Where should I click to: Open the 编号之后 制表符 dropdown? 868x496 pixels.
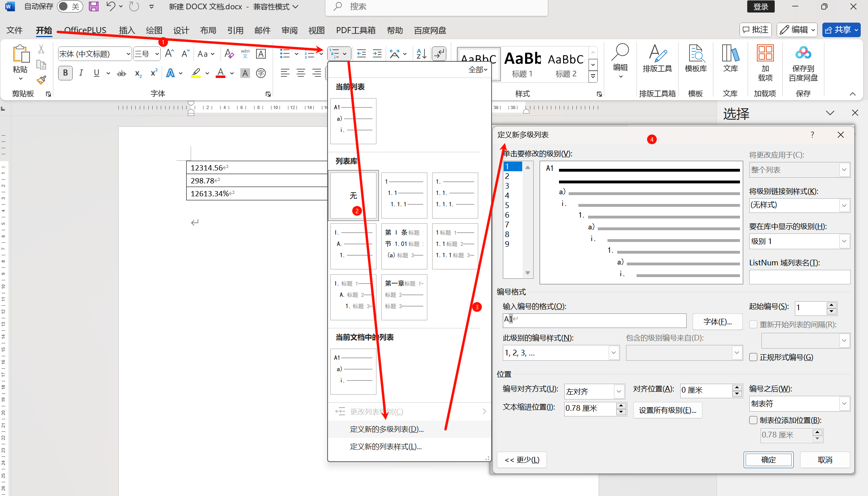point(844,404)
